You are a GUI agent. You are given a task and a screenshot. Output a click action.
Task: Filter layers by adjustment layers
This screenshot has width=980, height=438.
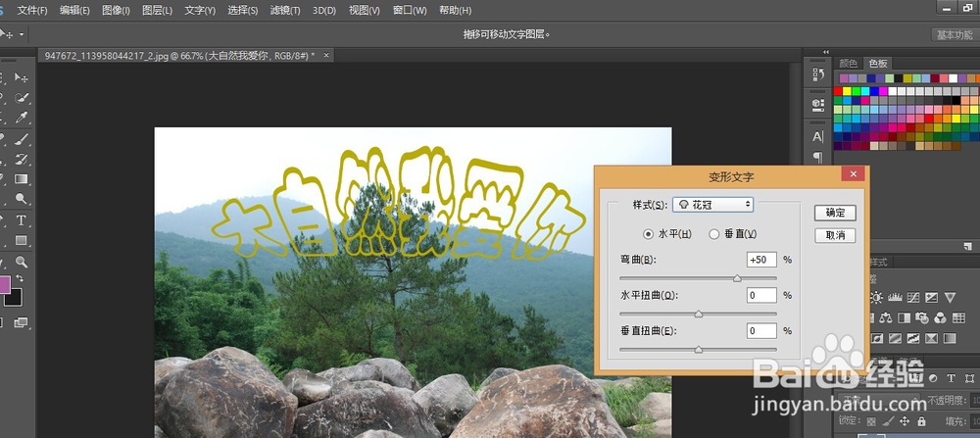point(933,378)
